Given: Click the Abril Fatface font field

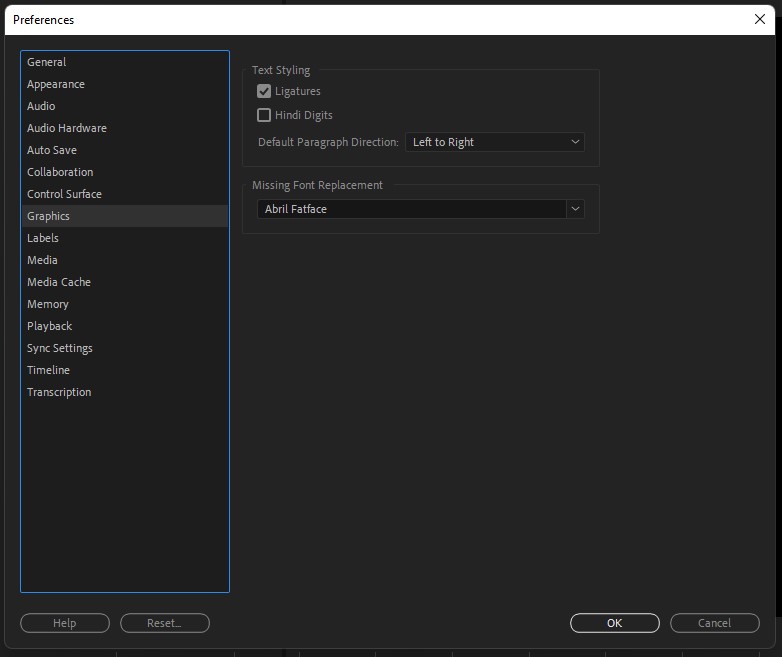Looking at the screenshot, I should pyautogui.click(x=411, y=209).
